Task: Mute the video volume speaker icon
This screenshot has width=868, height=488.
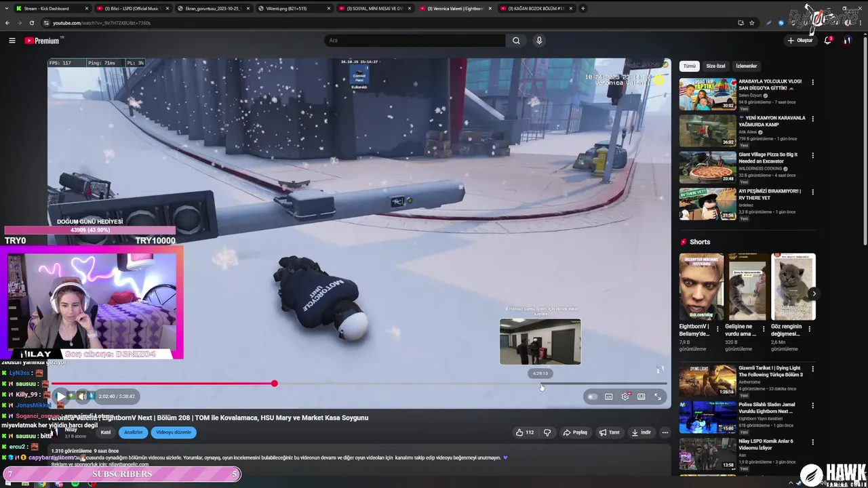Action: pyautogui.click(x=81, y=396)
